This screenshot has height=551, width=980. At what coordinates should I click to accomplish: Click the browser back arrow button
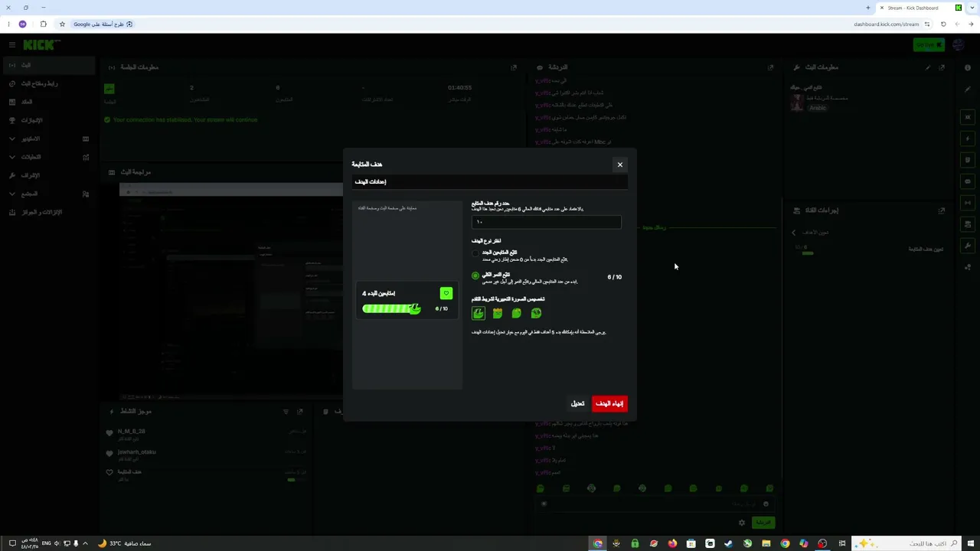point(972,24)
